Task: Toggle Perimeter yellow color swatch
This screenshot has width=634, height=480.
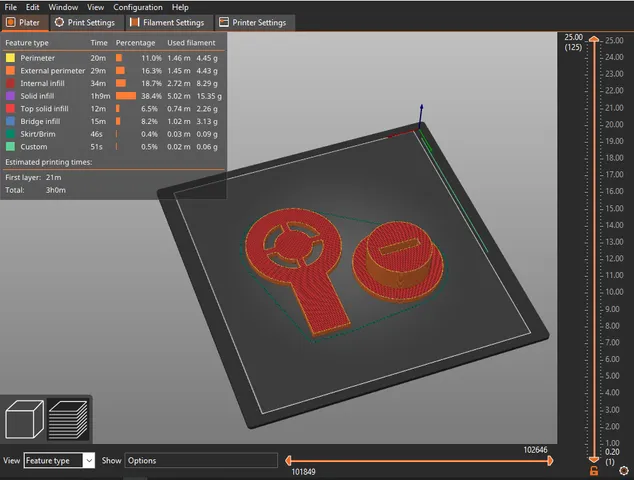Action: tap(11, 58)
